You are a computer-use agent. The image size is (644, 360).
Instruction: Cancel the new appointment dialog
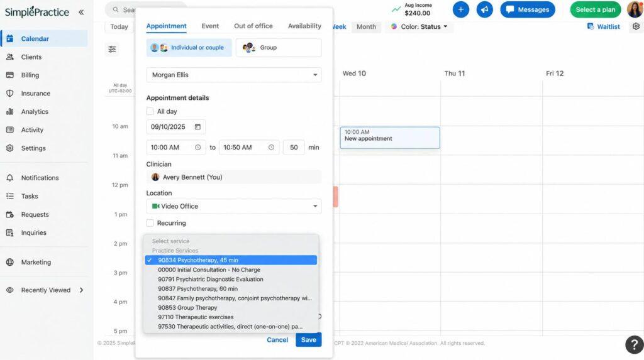tap(277, 340)
